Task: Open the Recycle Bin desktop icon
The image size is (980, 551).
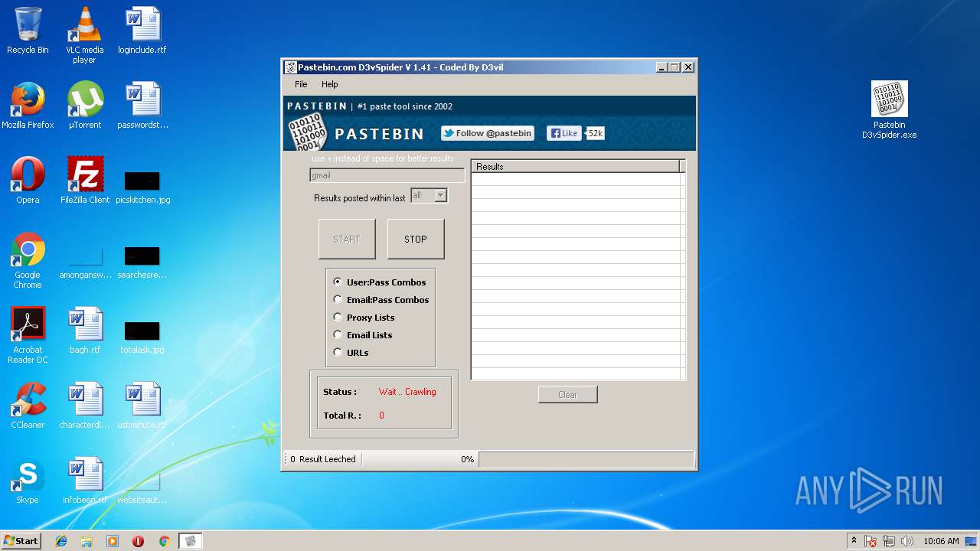Action: coord(28,31)
